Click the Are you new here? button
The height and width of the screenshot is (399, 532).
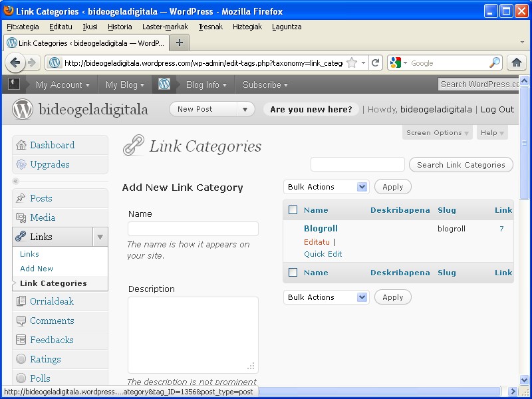click(x=311, y=109)
